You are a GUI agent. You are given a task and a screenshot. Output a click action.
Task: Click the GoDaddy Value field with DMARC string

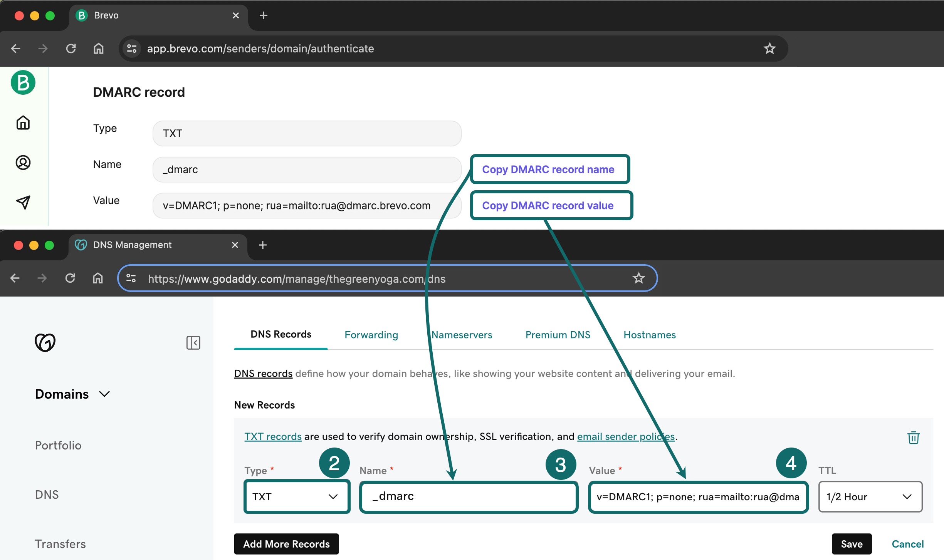[698, 496]
